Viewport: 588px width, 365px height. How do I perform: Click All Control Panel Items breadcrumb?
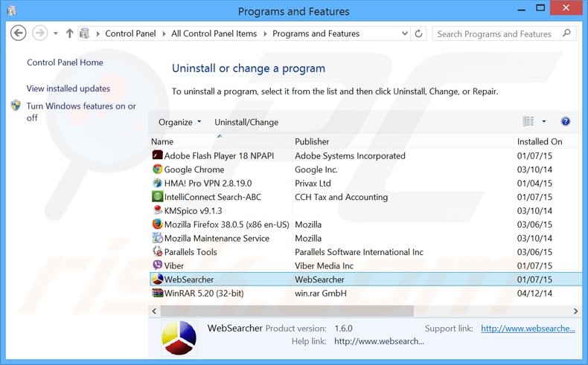pos(214,33)
